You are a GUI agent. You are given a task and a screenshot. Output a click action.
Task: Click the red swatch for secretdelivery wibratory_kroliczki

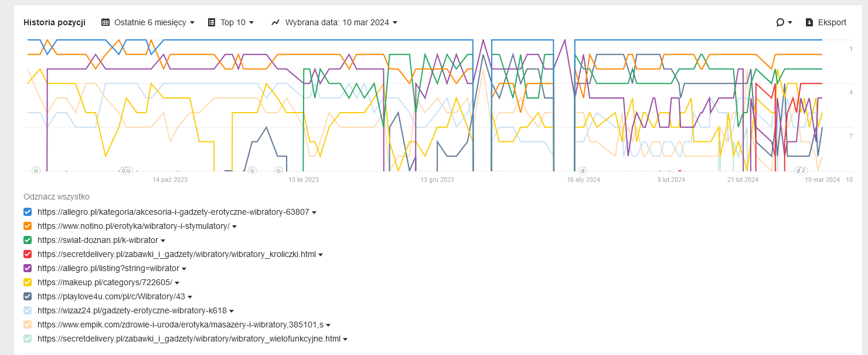click(28, 254)
